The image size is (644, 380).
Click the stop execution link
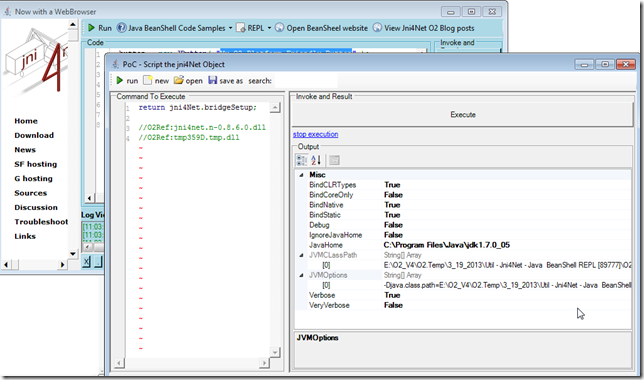(315, 134)
